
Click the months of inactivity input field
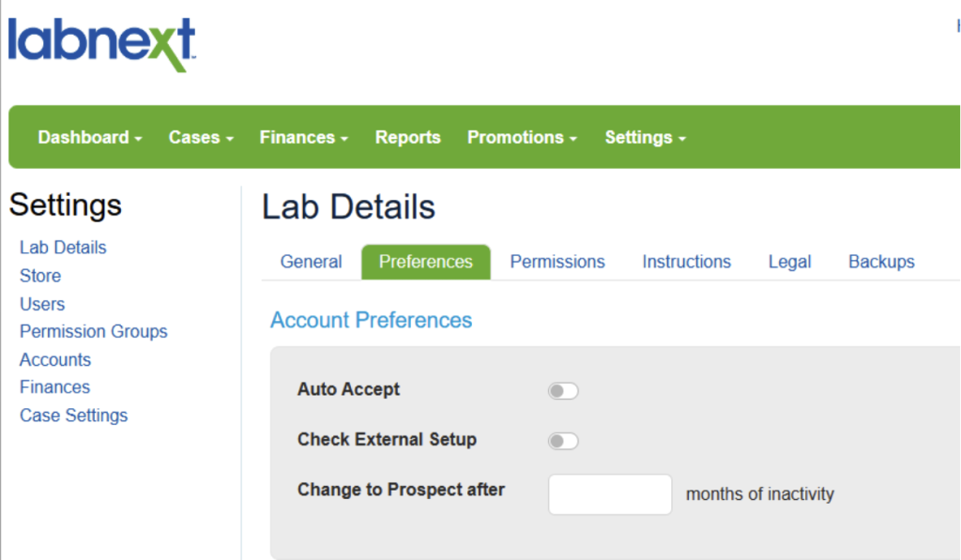(x=610, y=494)
